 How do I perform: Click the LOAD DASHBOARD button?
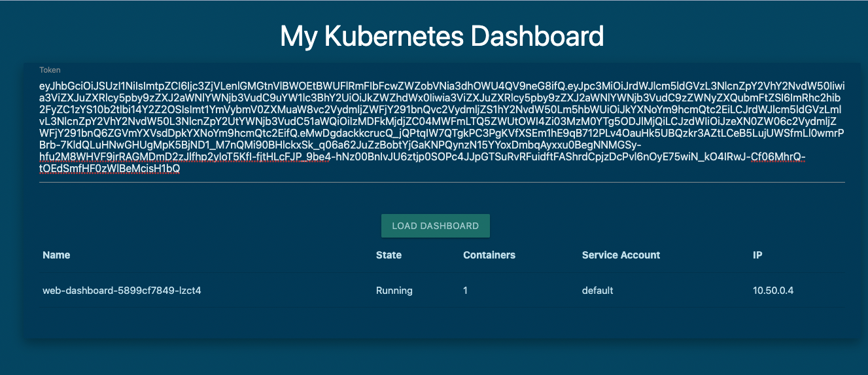[435, 226]
